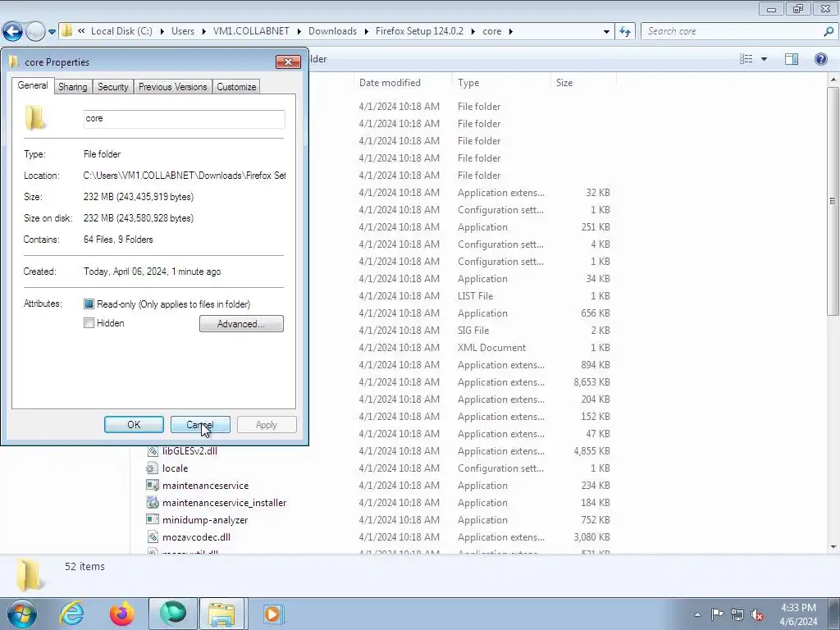Sort by Date modified column header
The width and height of the screenshot is (840, 630).
point(390,83)
